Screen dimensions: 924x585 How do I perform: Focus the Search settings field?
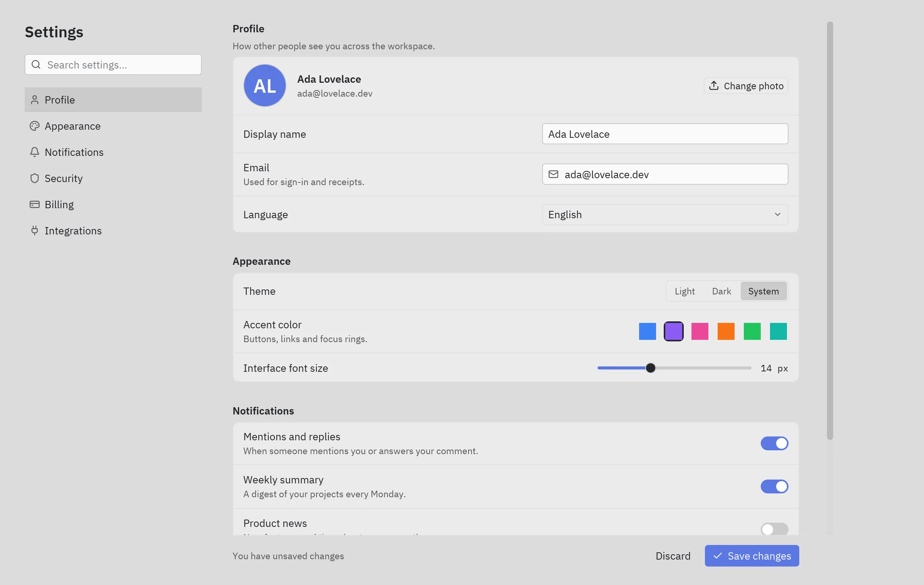point(113,65)
